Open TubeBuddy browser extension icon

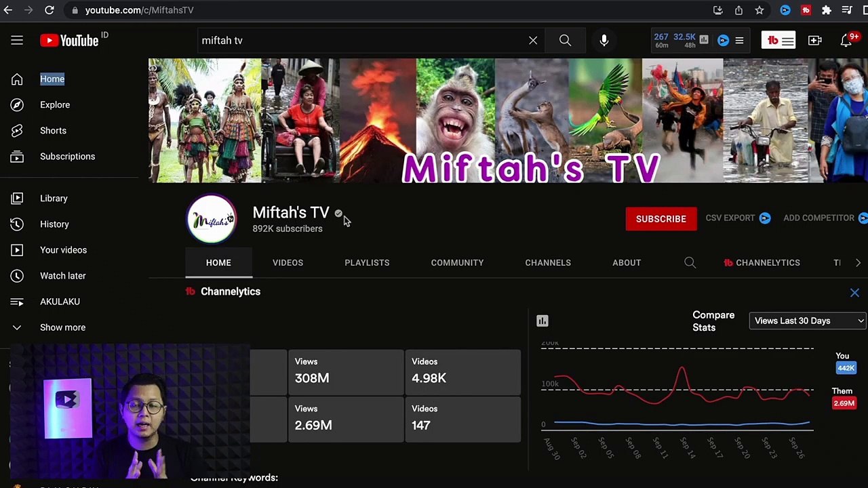[806, 10]
